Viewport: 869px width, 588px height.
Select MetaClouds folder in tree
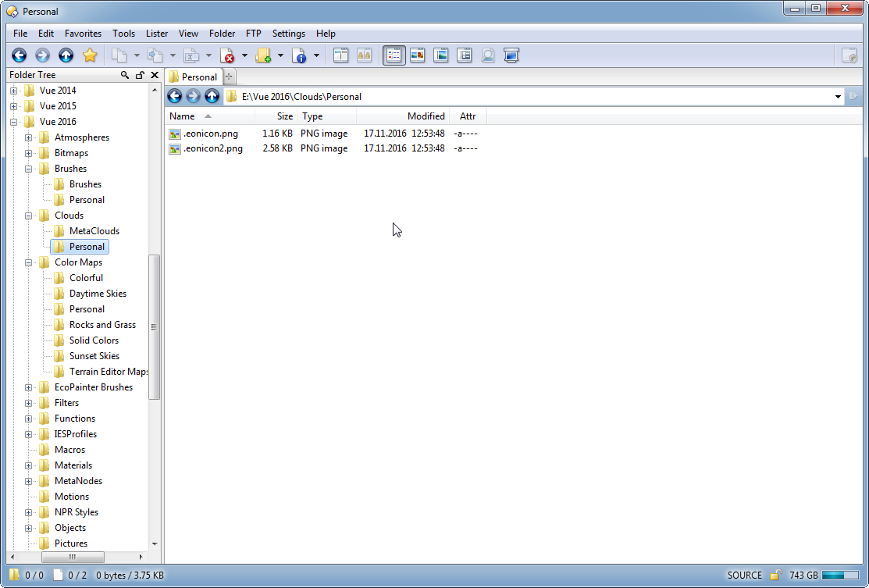(x=87, y=231)
